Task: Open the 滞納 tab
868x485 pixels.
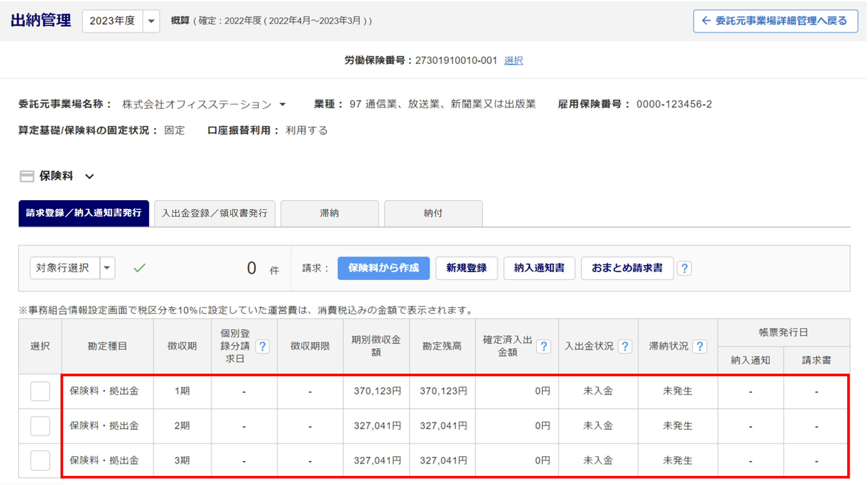Action: tap(329, 213)
